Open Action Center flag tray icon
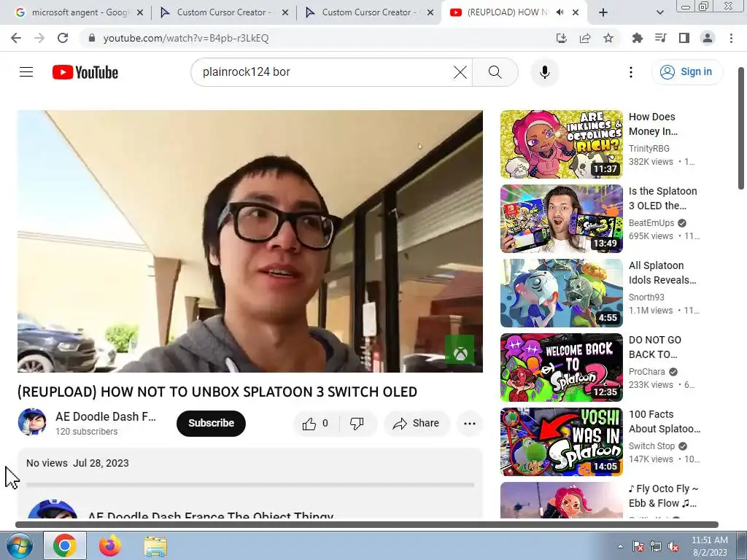Screen dimensions: 747x560 (x=638, y=547)
